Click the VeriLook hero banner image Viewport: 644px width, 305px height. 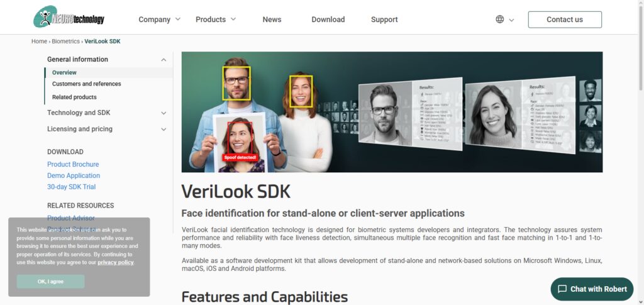pos(392,112)
